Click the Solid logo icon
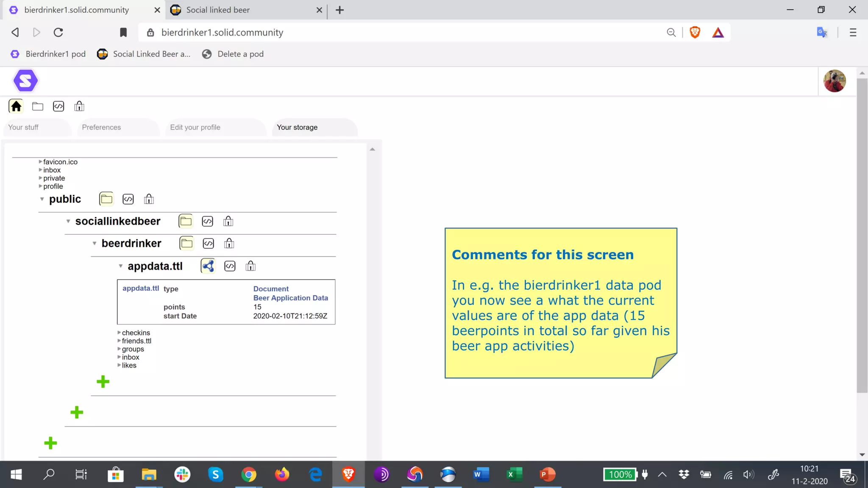The image size is (868, 488). pyautogui.click(x=25, y=80)
